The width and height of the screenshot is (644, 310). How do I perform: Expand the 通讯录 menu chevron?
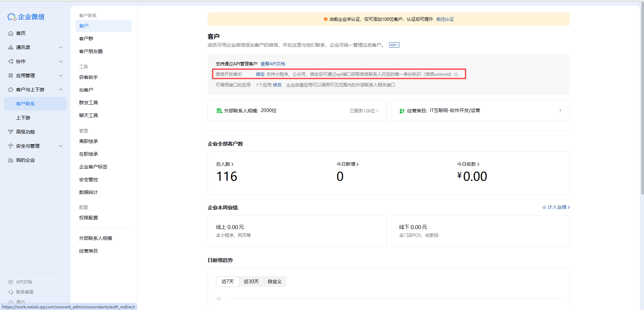[x=61, y=47]
